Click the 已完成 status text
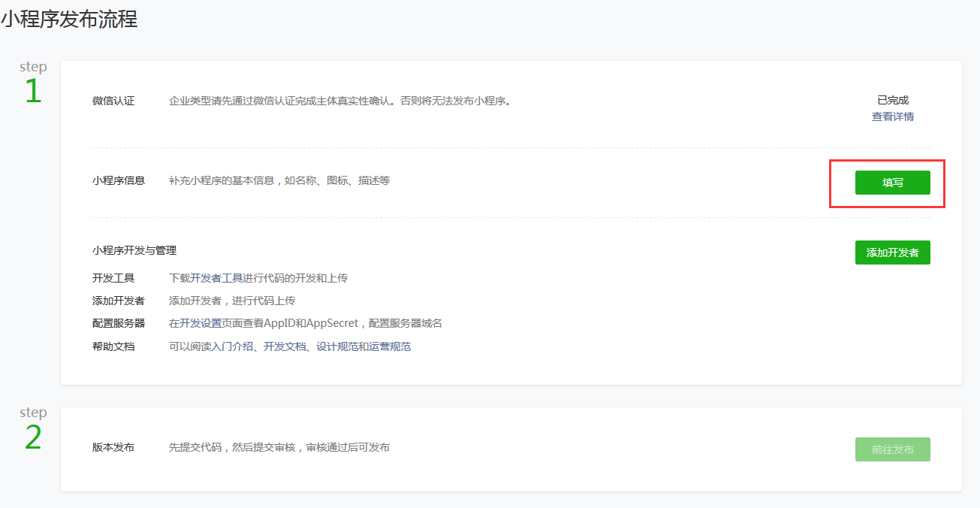The image size is (980, 508). click(x=892, y=100)
